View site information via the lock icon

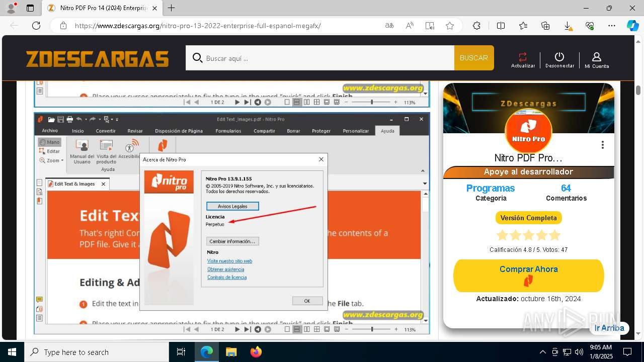click(x=63, y=26)
